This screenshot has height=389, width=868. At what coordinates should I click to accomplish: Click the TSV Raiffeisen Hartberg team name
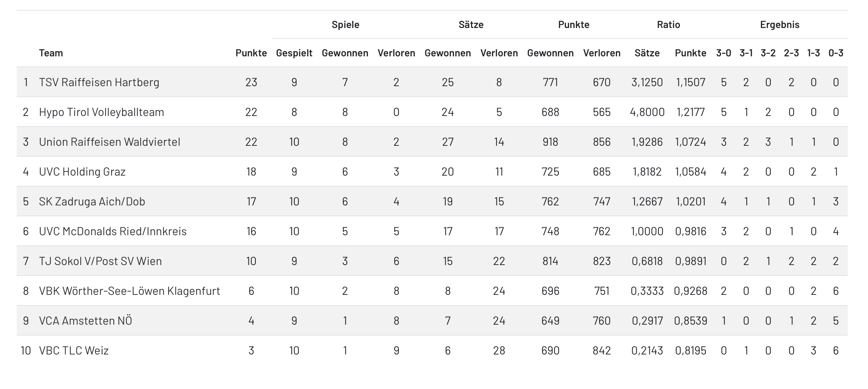click(x=99, y=82)
